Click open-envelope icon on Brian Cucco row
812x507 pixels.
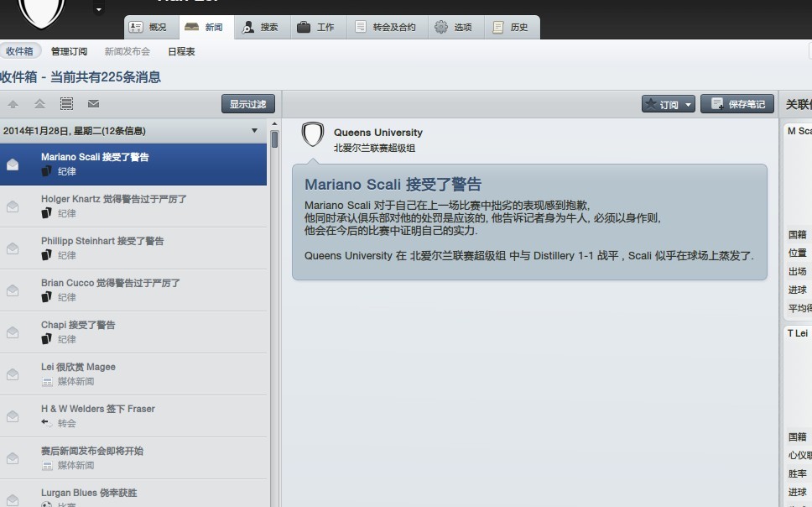(13, 290)
